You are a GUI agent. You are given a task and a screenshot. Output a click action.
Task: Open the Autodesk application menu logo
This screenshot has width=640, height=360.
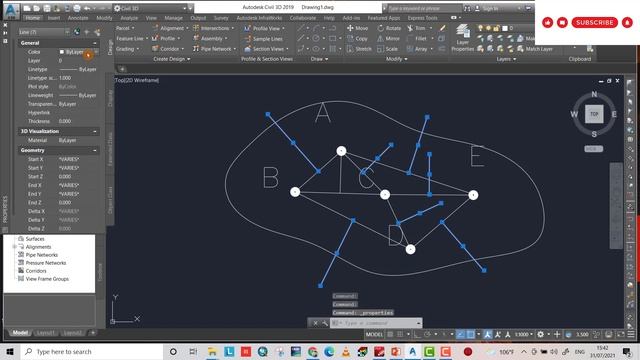11,10
